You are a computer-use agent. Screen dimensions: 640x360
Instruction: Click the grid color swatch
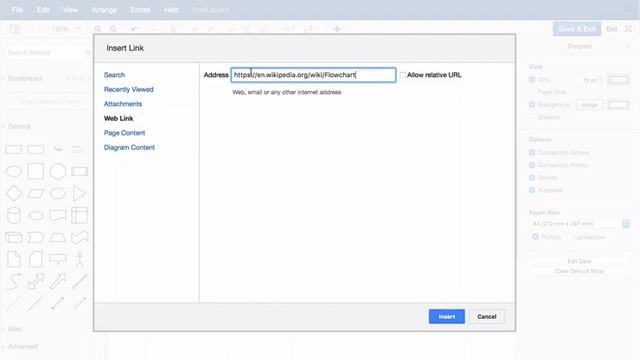click(x=618, y=80)
